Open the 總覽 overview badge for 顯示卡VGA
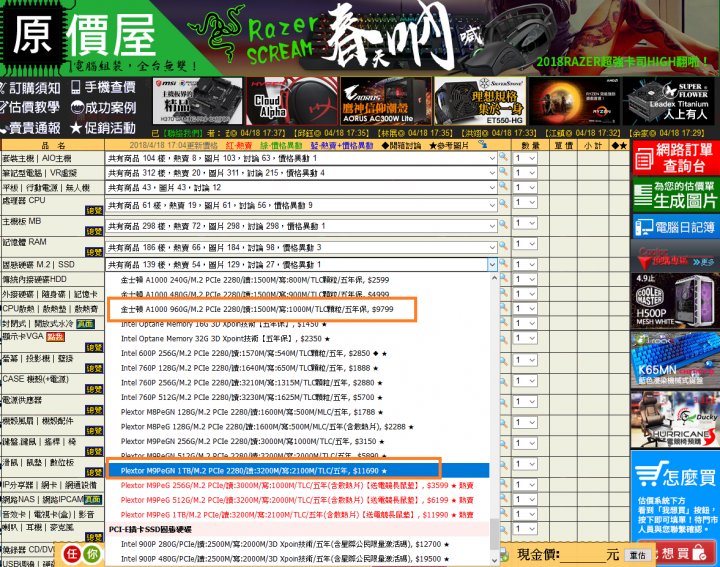Image resolution: width=720 pixels, height=567 pixels. [94, 348]
